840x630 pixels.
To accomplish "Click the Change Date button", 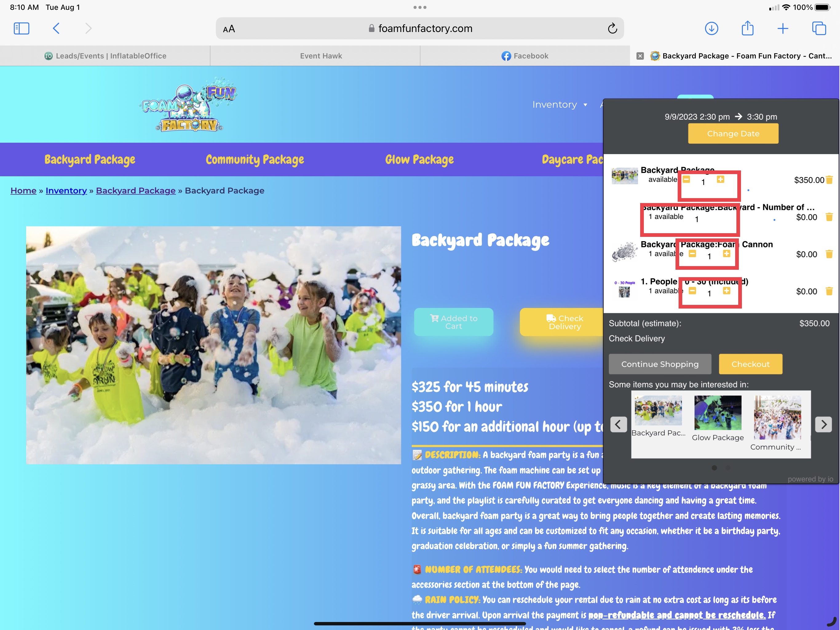I will (x=733, y=134).
